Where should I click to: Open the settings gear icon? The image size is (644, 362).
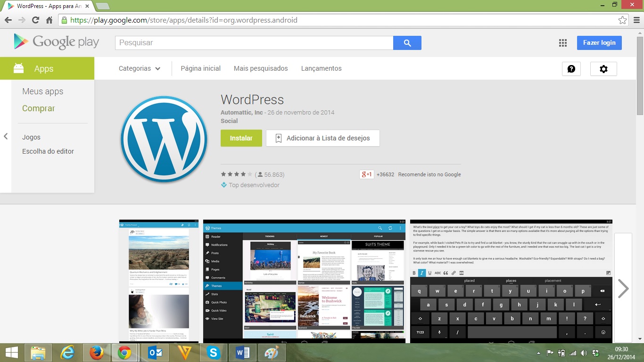tap(603, 69)
